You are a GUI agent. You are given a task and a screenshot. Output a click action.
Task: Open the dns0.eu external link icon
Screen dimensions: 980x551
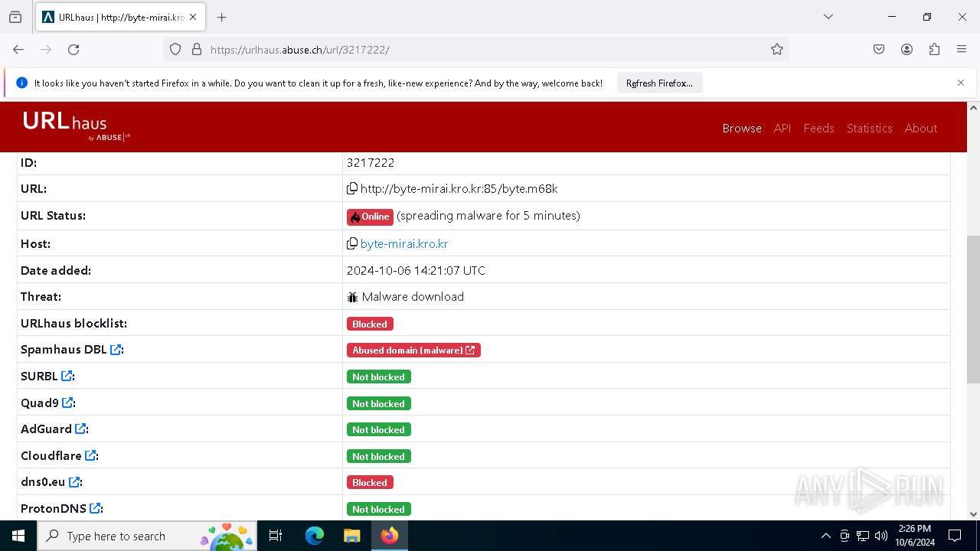[x=74, y=482]
